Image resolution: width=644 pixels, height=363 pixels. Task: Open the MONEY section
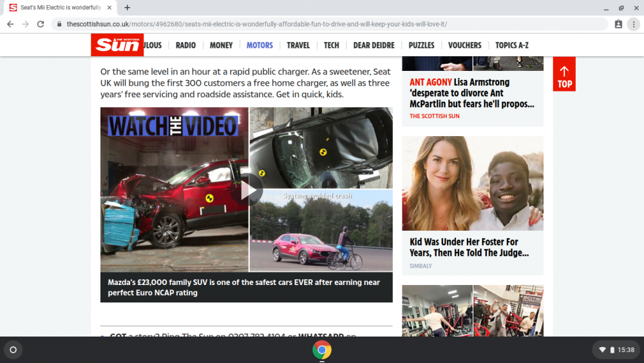point(221,45)
